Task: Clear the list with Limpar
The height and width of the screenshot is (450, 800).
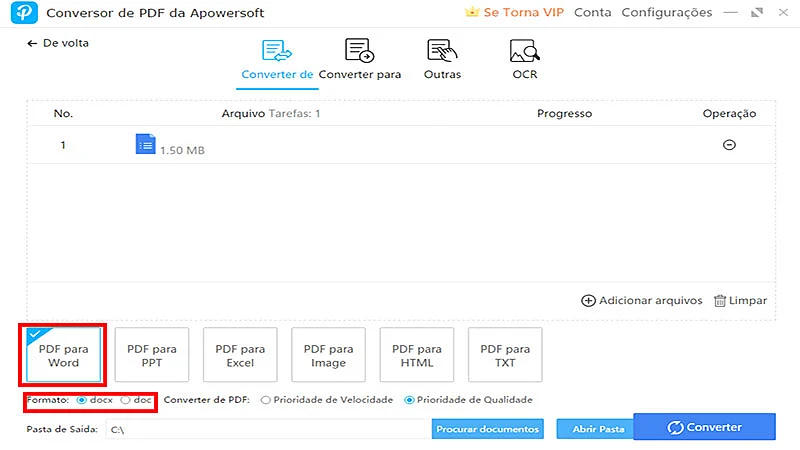Action: pyautogui.click(x=740, y=301)
